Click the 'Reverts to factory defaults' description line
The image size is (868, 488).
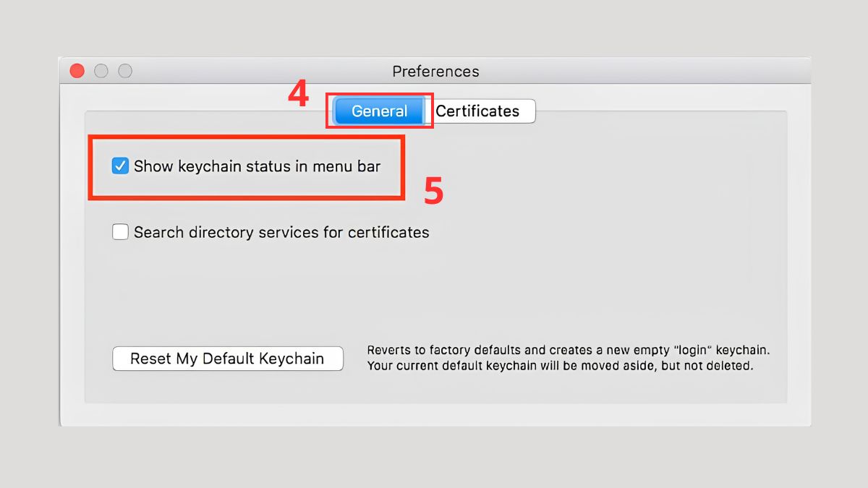point(568,350)
